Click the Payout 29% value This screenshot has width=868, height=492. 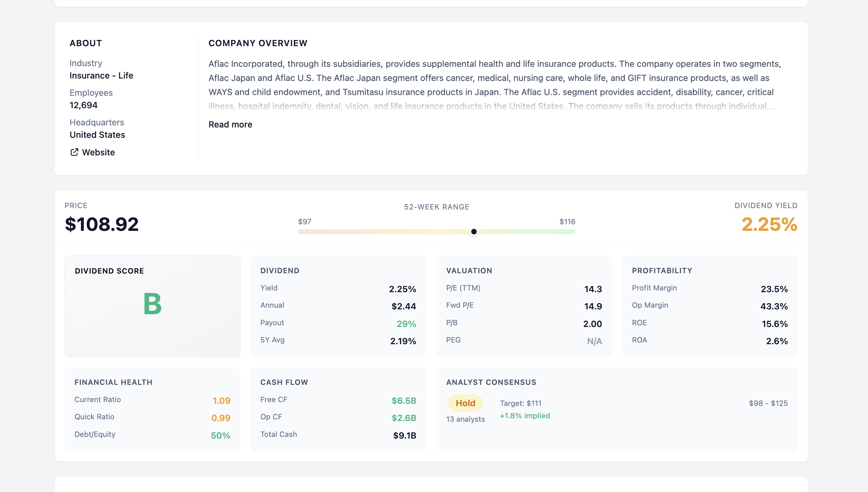point(406,324)
